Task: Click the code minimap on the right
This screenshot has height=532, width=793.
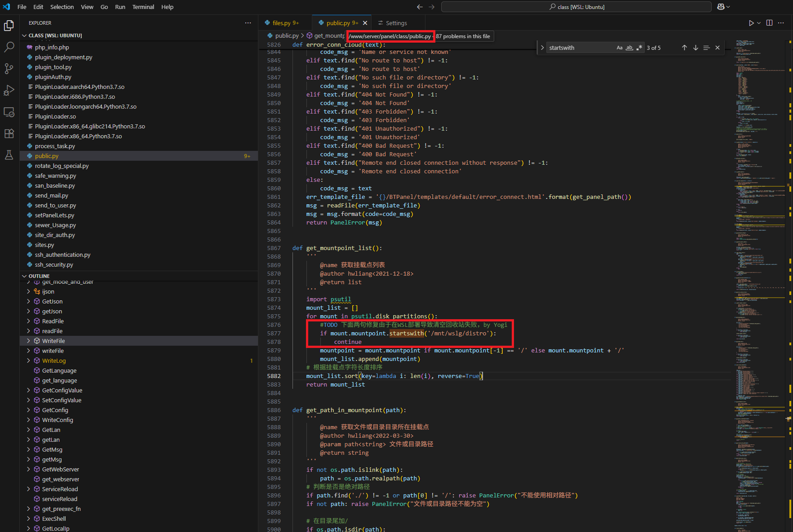Action: coord(761,286)
